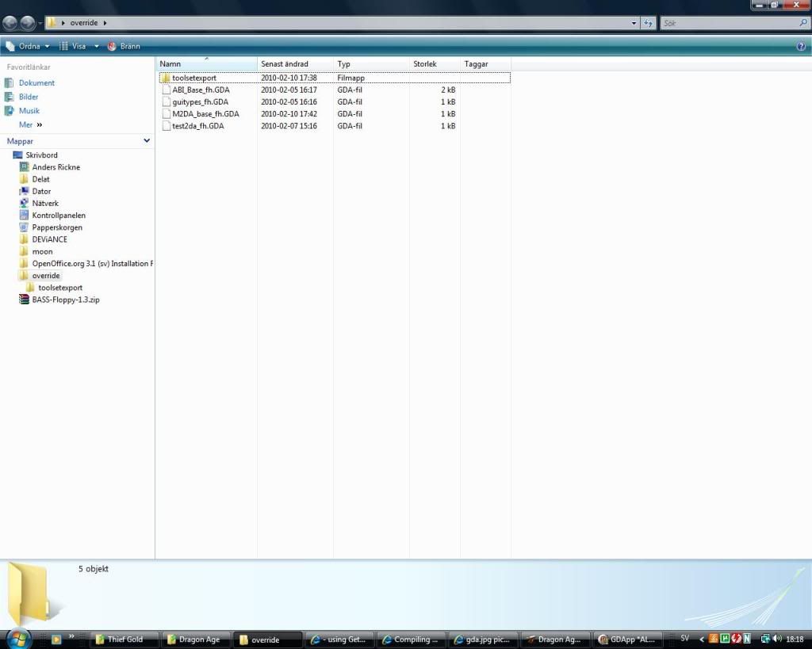Select the BASS-Floppy-1.3.zip archive
Viewport: 812px width, 649px height.
click(x=65, y=300)
